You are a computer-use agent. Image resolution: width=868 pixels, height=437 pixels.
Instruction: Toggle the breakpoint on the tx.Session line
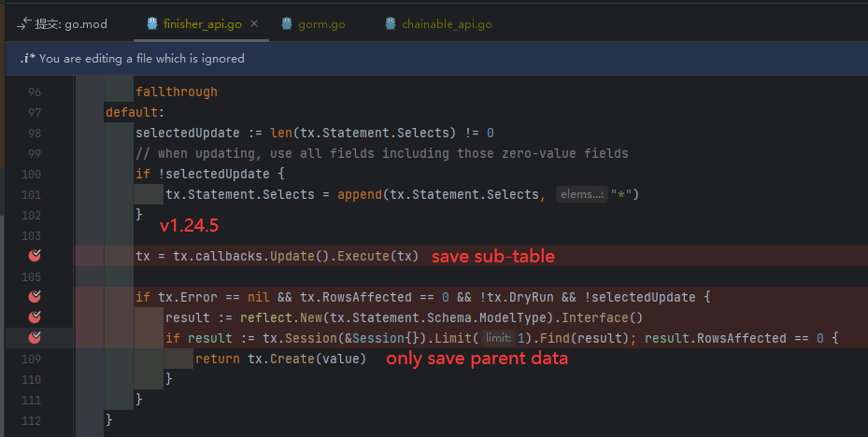35,337
